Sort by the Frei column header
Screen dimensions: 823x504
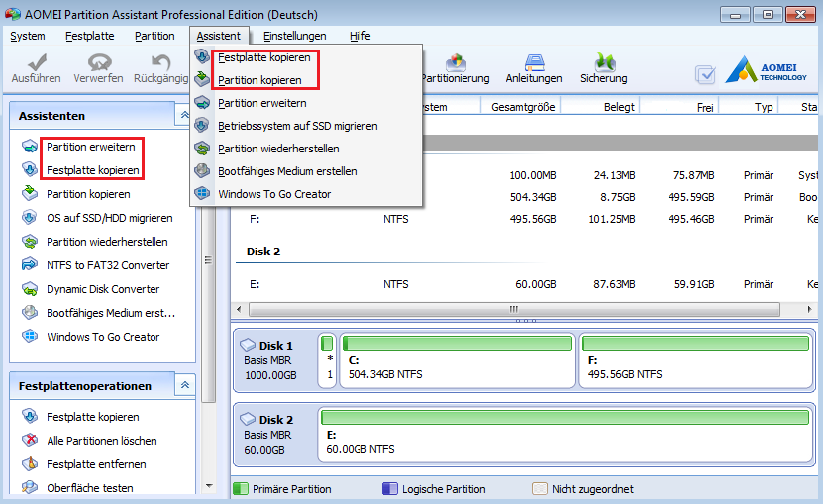click(680, 107)
